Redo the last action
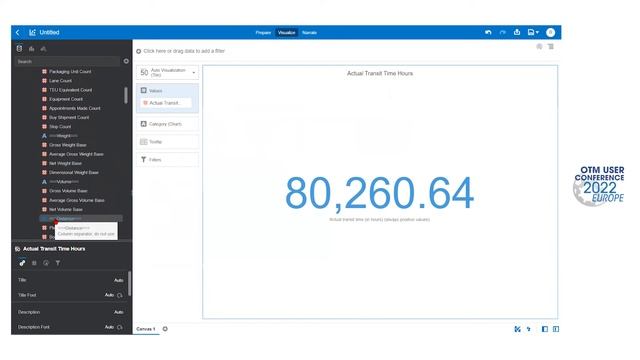Image resolution: width=640 pixels, height=360 pixels. pos(502,32)
